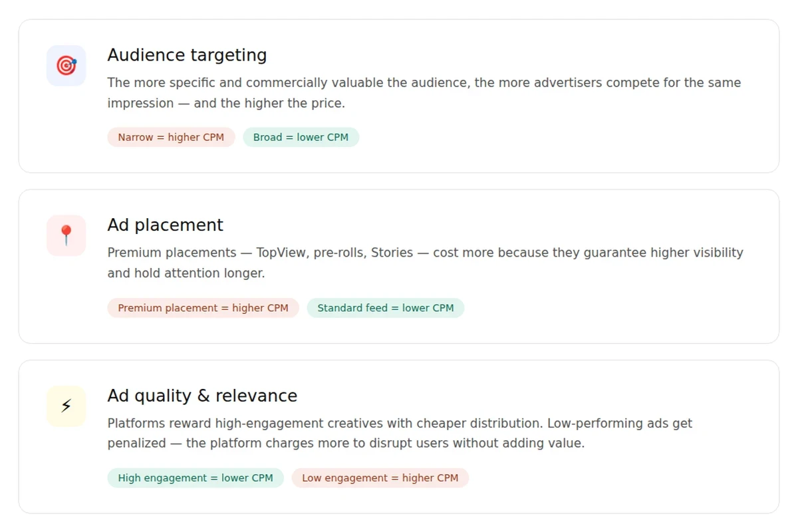Select the Audience targeting heading
The image size is (798, 532).
coord(187,55)
